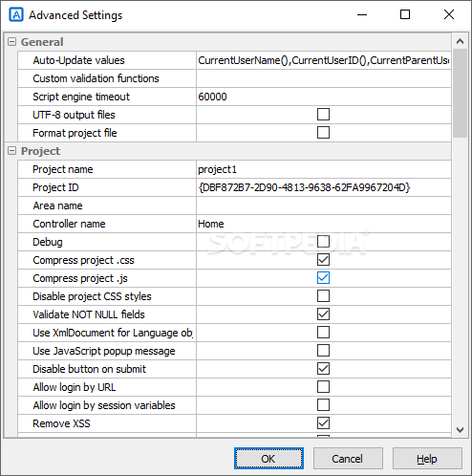Edit Controller name value Home
The width and height of the screenshot is (472, 476).
[x=324, y=224]
